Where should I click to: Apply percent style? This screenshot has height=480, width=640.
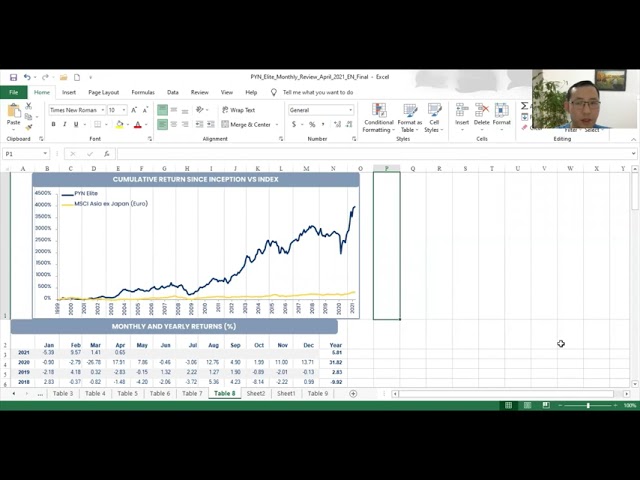pyautogui.click(x=312, y=124)
